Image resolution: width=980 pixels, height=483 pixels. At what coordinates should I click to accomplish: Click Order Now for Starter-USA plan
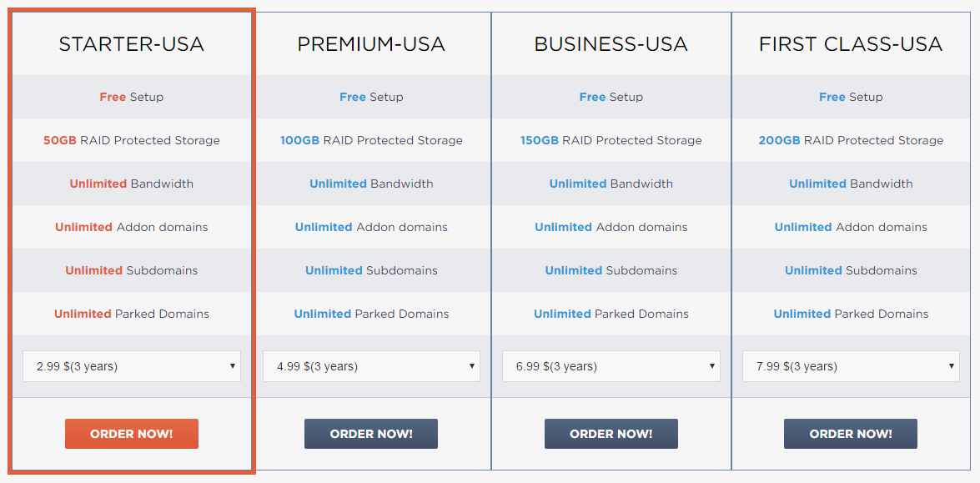click(131, 434)
